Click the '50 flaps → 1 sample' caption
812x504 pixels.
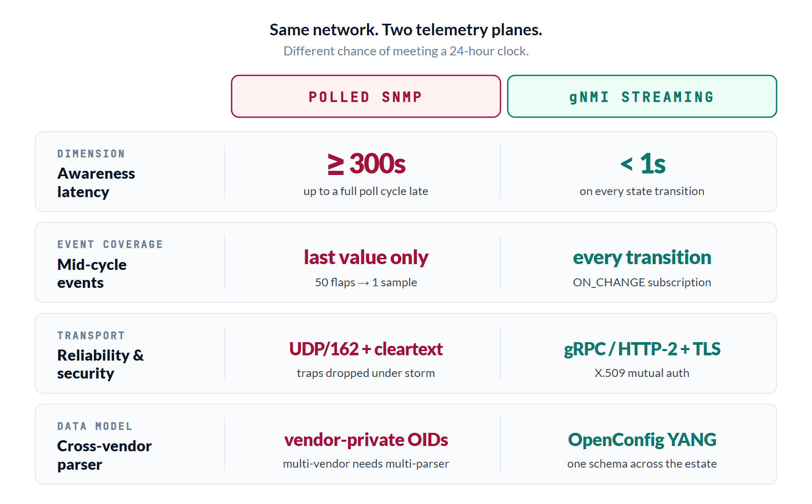pyautogui.click(x=366, y=282)
